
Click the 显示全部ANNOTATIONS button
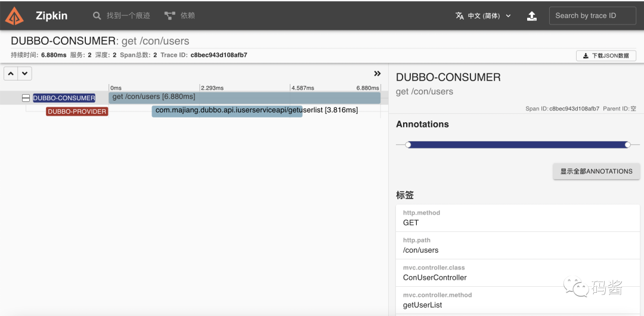596,171
